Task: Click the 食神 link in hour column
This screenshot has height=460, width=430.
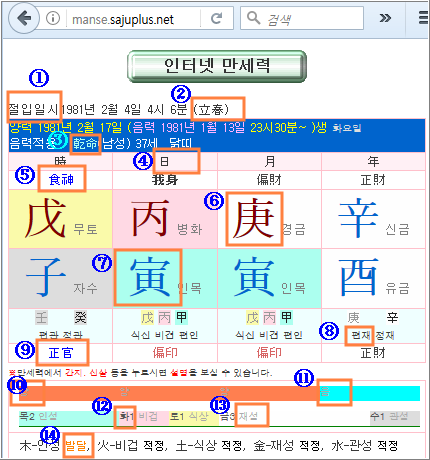Action: pos(61,180)
